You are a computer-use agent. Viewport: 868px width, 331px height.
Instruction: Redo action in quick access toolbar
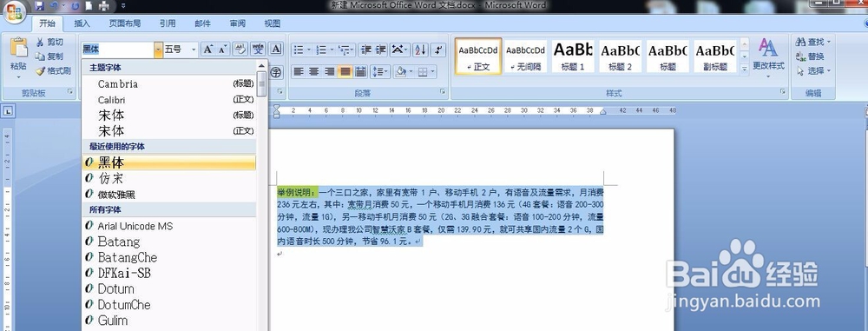76,6
